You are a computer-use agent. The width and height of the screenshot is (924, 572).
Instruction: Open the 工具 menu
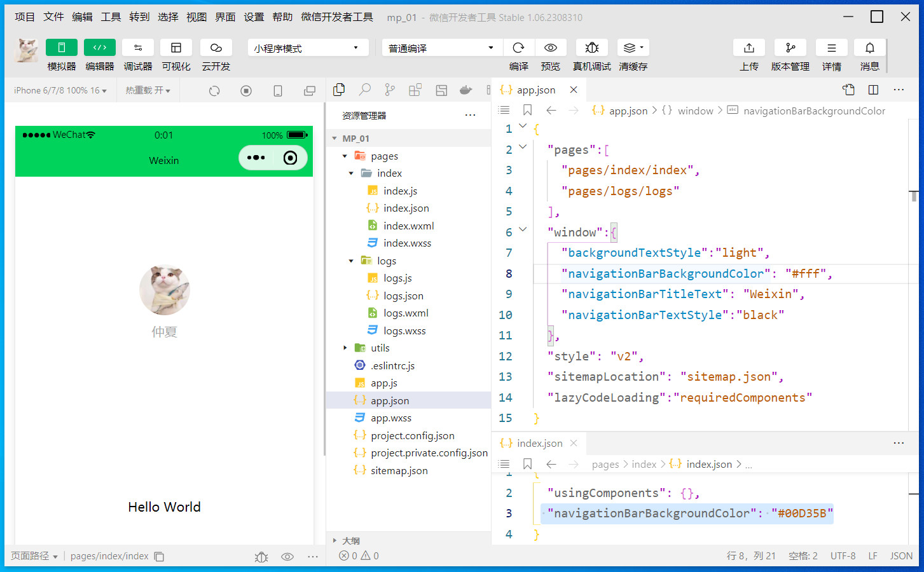[111, 17]
